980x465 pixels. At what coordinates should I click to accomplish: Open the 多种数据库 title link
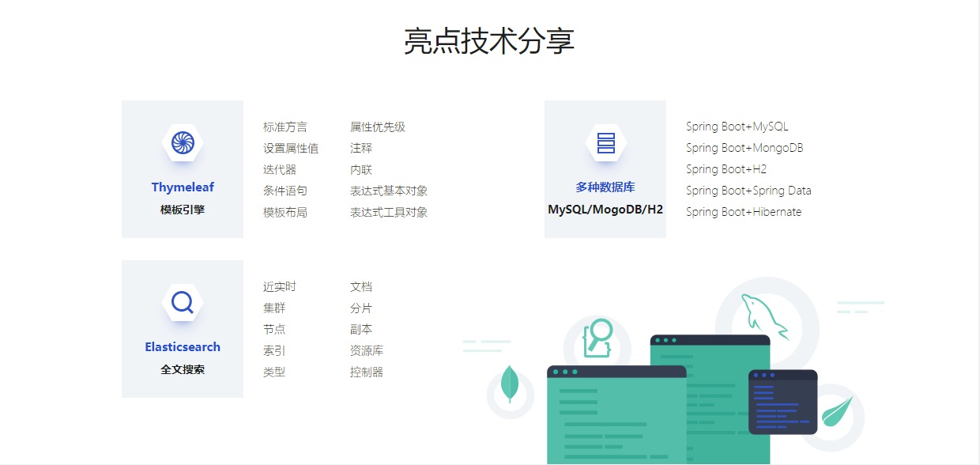605,187
